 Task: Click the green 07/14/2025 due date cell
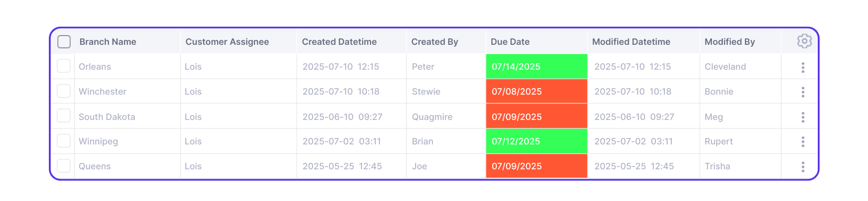(536, 67)
